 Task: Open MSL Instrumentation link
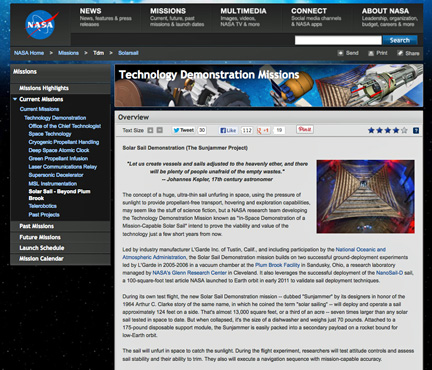point(53,184)
